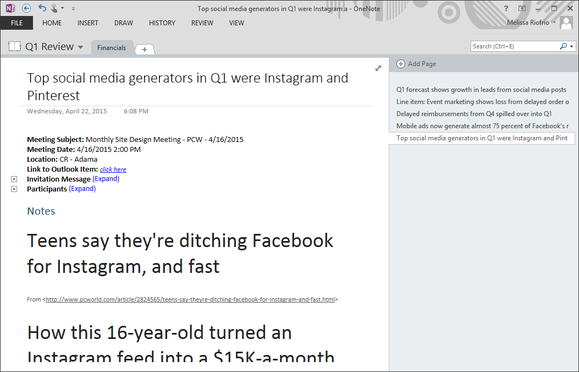Click the user profile picture icon
Image resolution: width=579 pixels, height=372 pixels.
click(566, 23)
